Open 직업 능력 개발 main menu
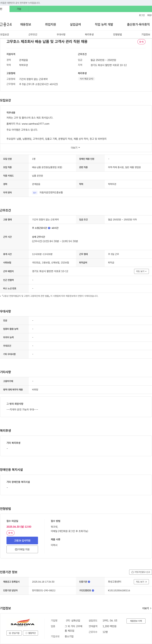Screen dimensions: 152x644 coord(104,24)
